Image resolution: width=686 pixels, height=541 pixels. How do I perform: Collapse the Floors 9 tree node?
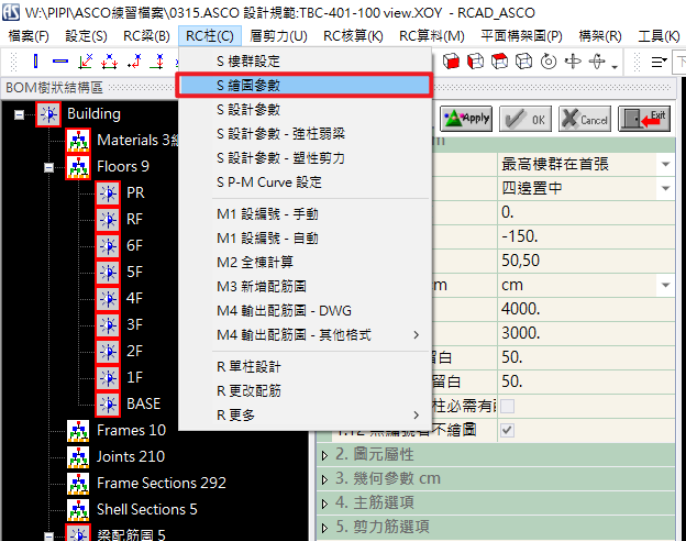click(x=48, y=167)
